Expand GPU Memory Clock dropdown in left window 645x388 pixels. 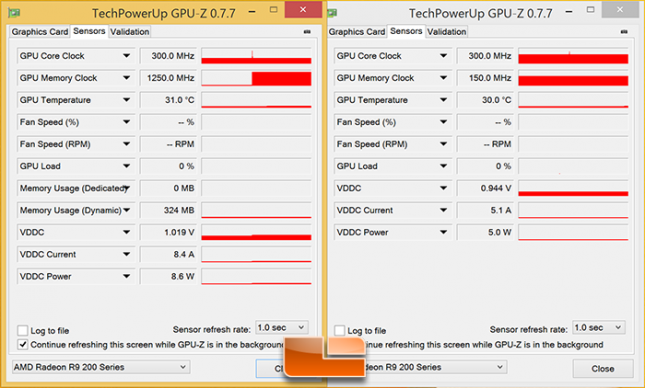click(x=126, y=78)
